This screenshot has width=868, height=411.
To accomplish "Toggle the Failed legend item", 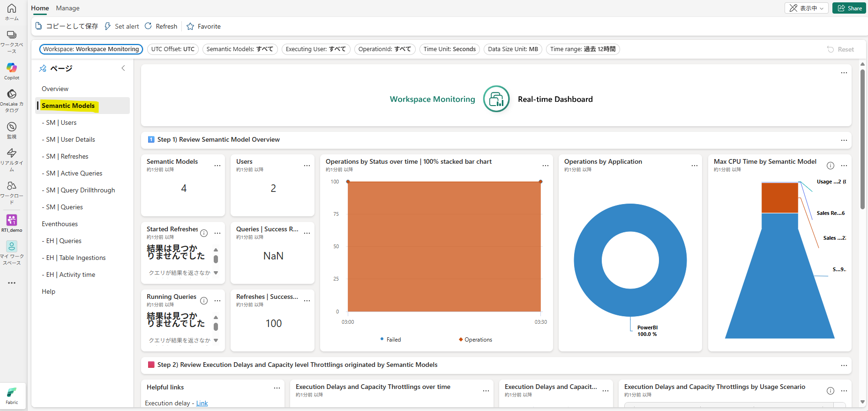I will tap(390, 340).
